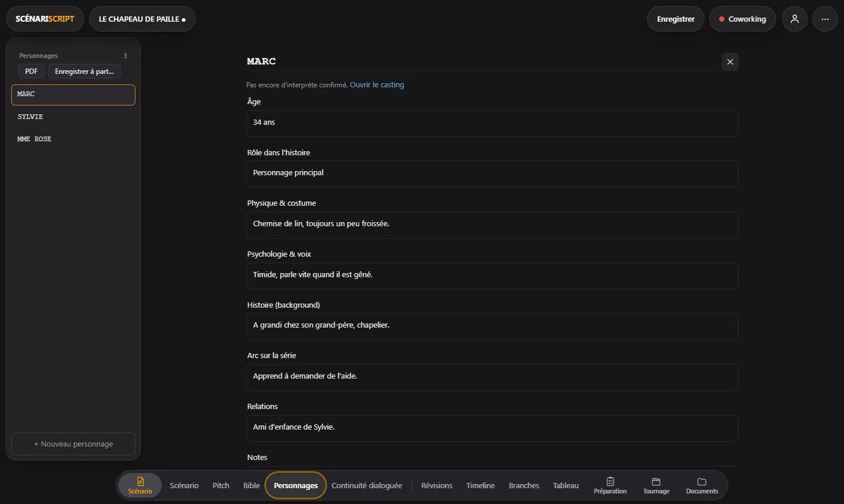
Task: Edit the Arc sur la série field
Action: (x=492, y=377)
